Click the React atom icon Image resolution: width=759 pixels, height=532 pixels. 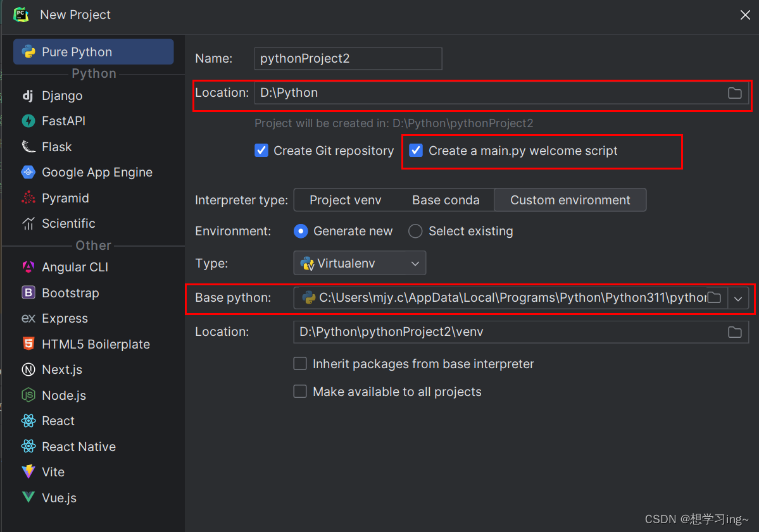[x=28, y=421]
